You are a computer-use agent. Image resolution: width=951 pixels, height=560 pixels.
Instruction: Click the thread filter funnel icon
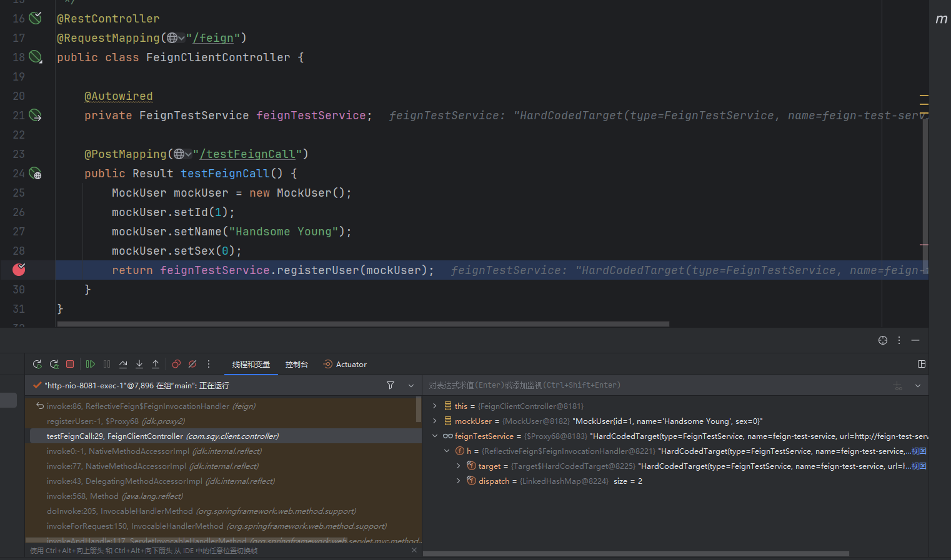(x=391, y=385)
